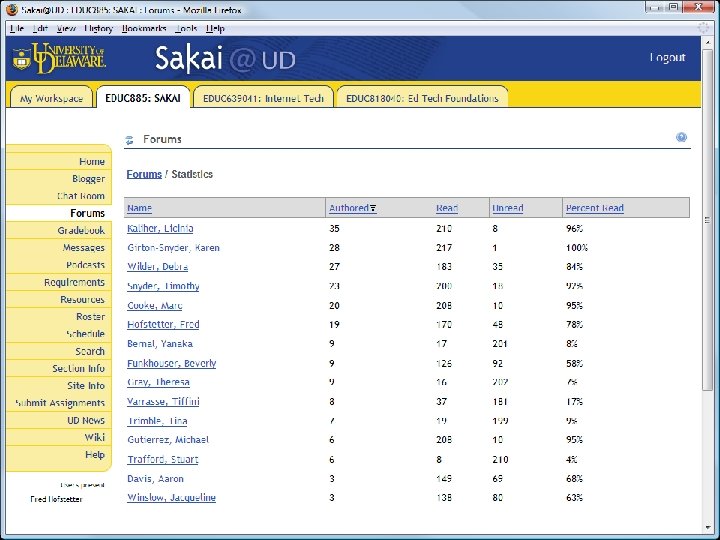This screenshot has height=540, width=720.
Task: Open Trafford, Stuart statistics
Action: pos(163,459)
